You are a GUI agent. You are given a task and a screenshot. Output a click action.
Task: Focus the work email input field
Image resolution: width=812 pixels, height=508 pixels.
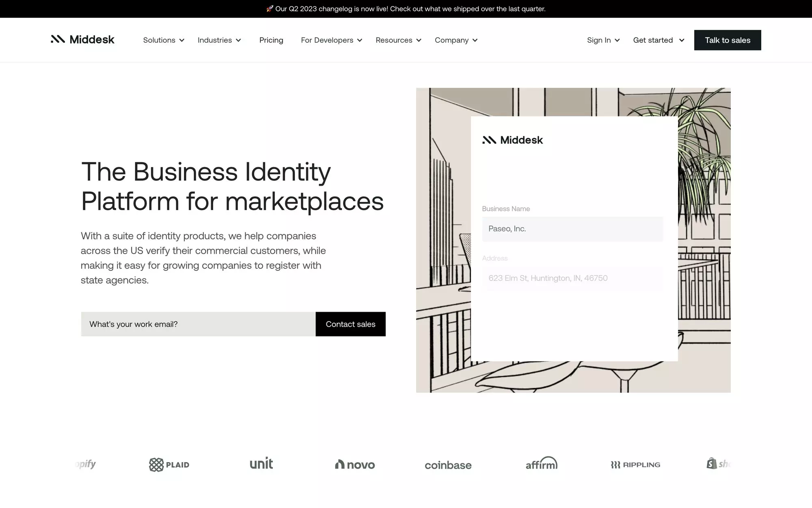[198, 324]
